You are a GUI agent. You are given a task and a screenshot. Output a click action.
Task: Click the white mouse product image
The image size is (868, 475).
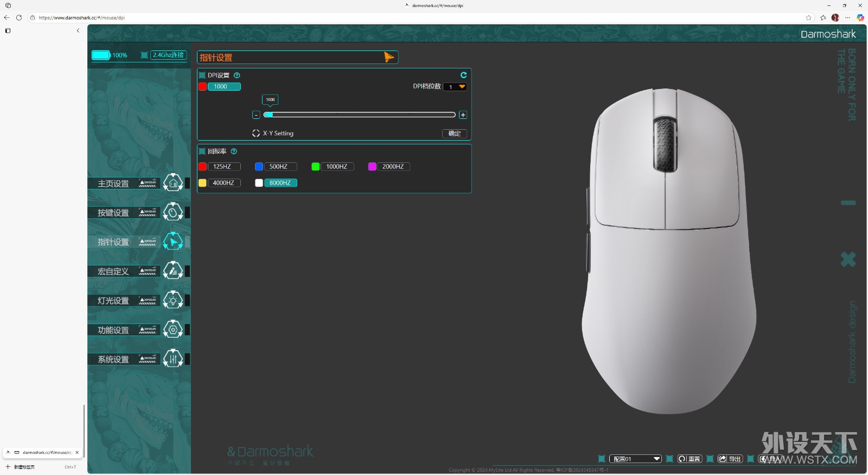(x=669, y=251)
